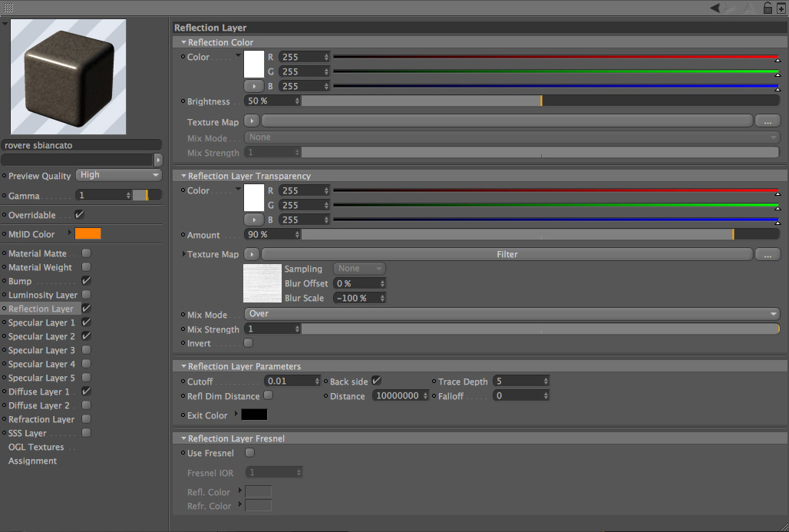The width and height of the screenshot is (789, 532).
Task: Enable Refl Dim Distance checkbox
Action: [269, 395]
